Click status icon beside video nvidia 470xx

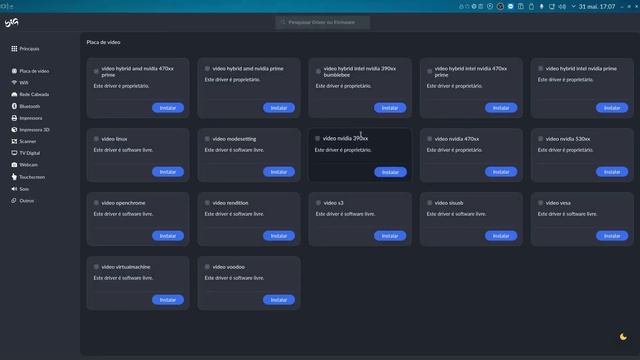click(x=429, y=139)
